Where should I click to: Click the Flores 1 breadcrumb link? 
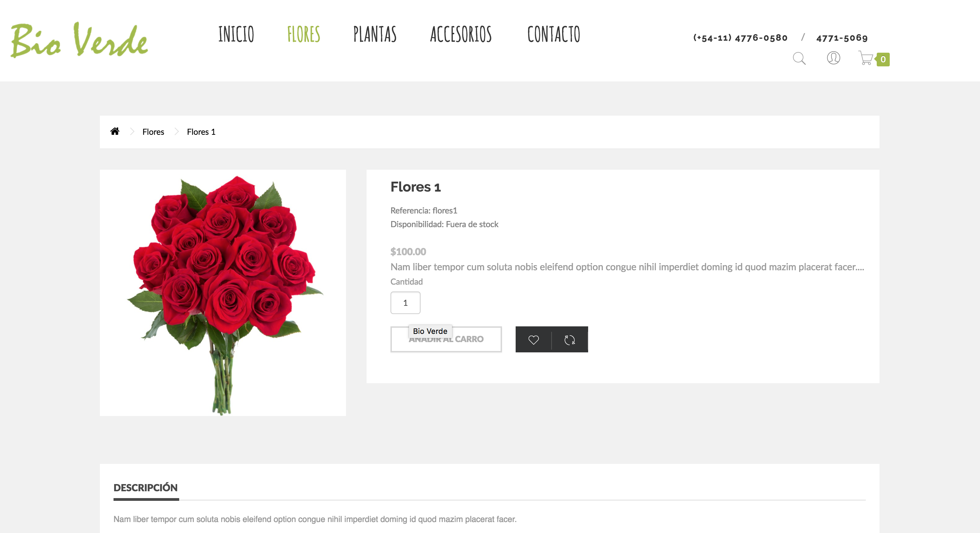(x=201, y=132)
